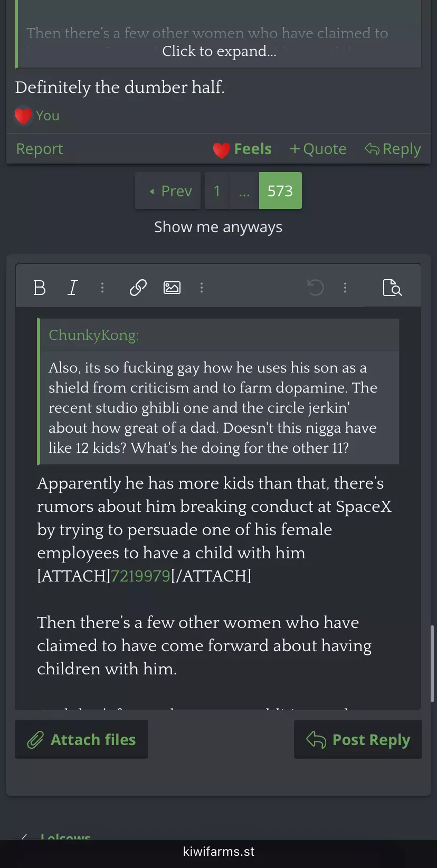Open preview with magnifier page icon
The image size is (437, 868).
pyautogui.click(x=392, y=288)
